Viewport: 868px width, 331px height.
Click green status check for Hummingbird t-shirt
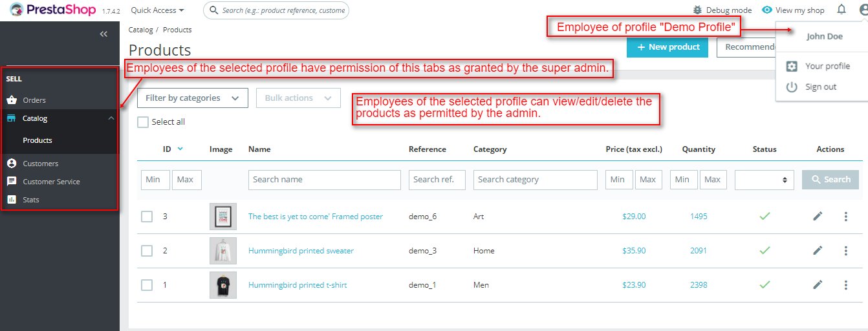click(x=765, y=284)
